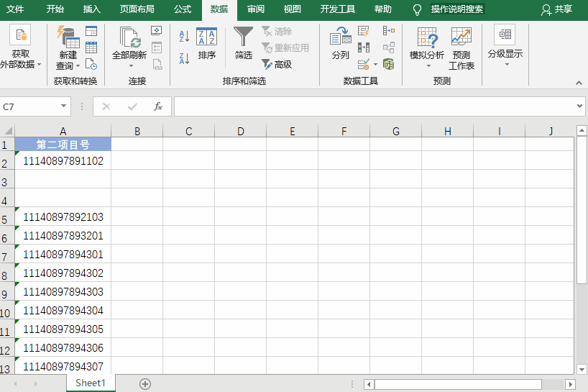Click the formula bar cancel X icon

106,106
